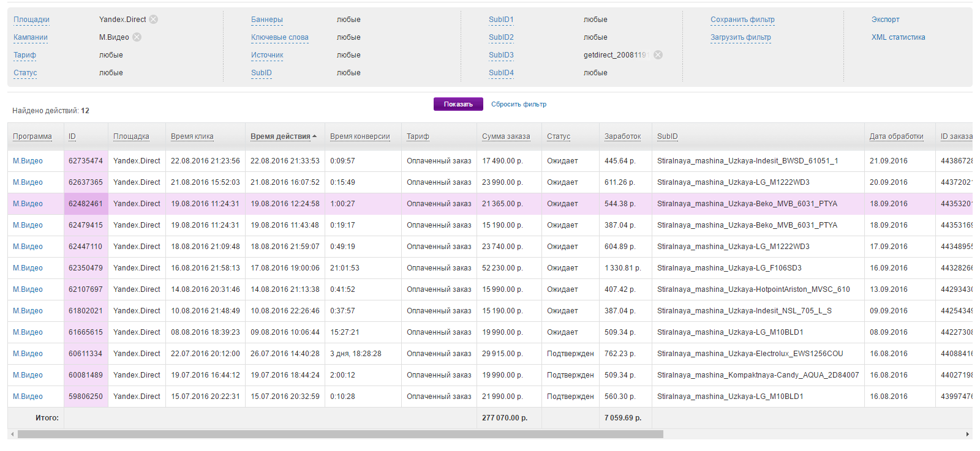
Task: Sort by Заработок column header
Action: (x=623, y=136)
